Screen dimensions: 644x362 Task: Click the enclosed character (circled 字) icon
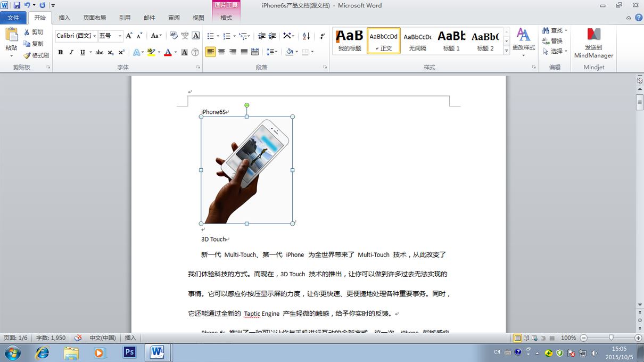pyautogui.click(x=195, y=52)
